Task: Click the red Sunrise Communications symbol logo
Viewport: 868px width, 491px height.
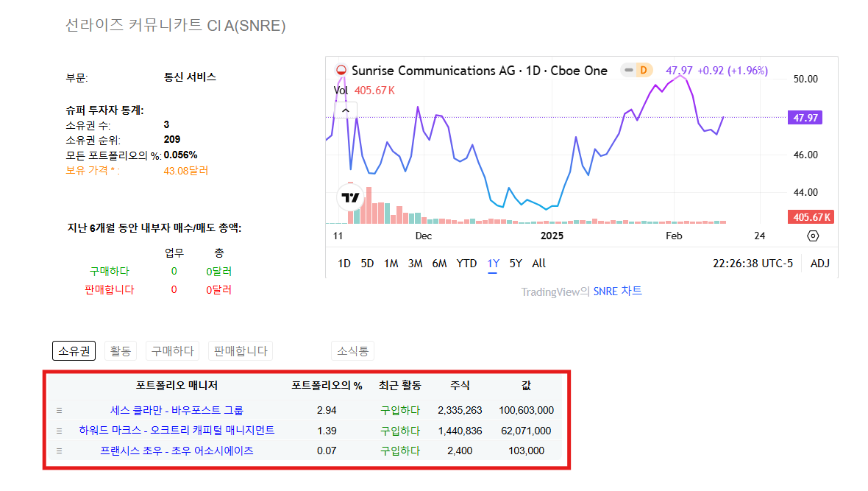Action: [x=341, y=71]
